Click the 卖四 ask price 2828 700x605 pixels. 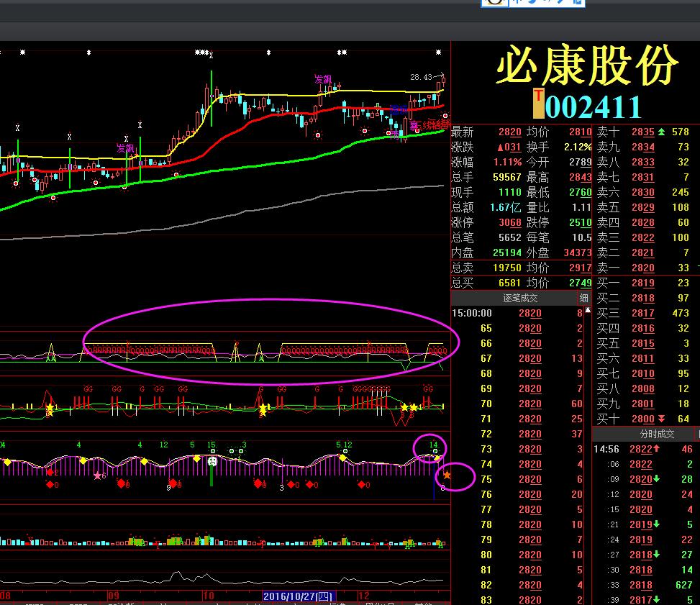643,222
